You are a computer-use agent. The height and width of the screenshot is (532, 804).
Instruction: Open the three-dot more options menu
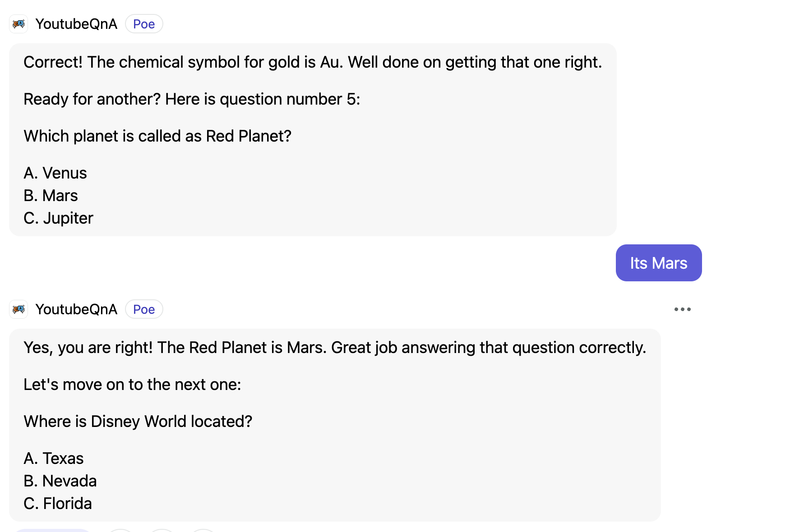click(x=682, y=309)
